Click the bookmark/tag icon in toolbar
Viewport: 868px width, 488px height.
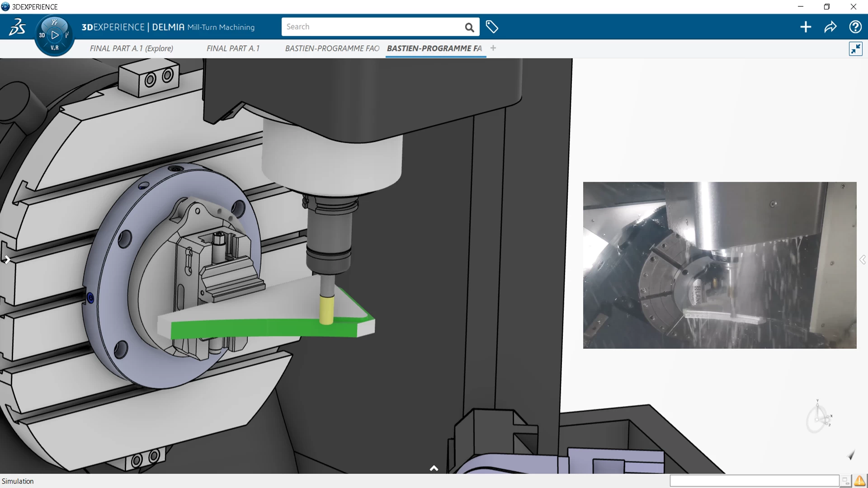[x=491, y=27]
